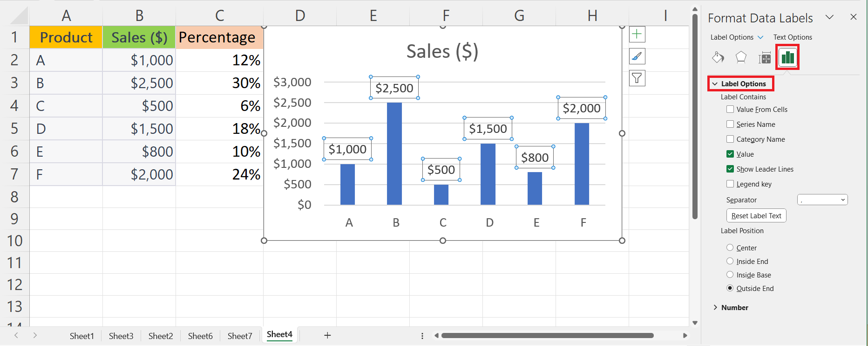Image resolution: width=868 pixels, height=346 pixels.
Task: Select row 1 header
Action: click(x=14, y=37)
